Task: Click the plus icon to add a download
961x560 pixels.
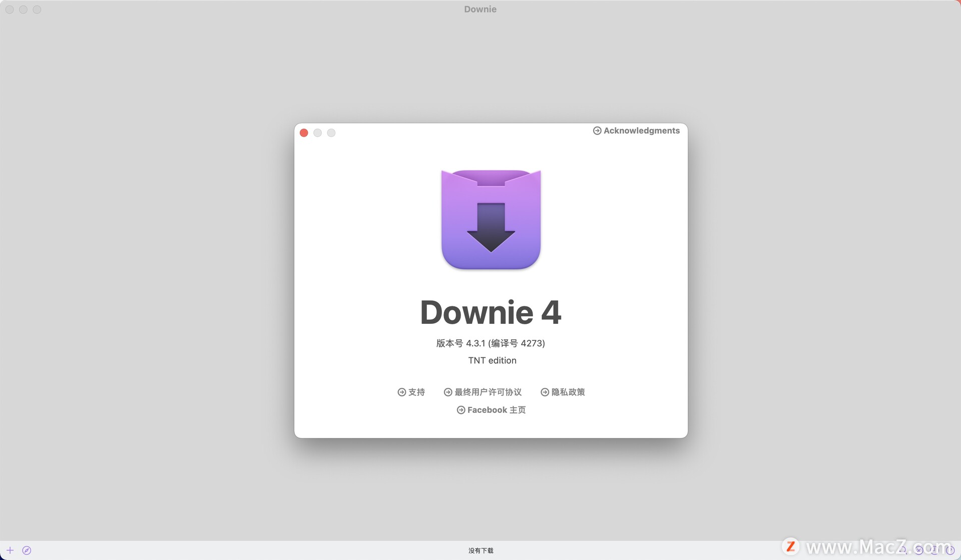Action: (x=10, y=550)
